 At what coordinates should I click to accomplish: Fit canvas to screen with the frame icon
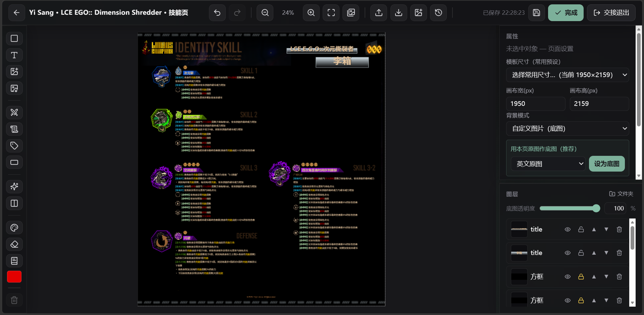coord(331,13)
